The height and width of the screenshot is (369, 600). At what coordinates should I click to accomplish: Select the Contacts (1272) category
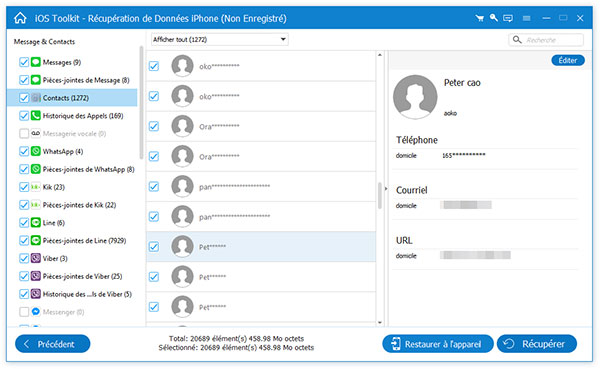coord(72,98)
